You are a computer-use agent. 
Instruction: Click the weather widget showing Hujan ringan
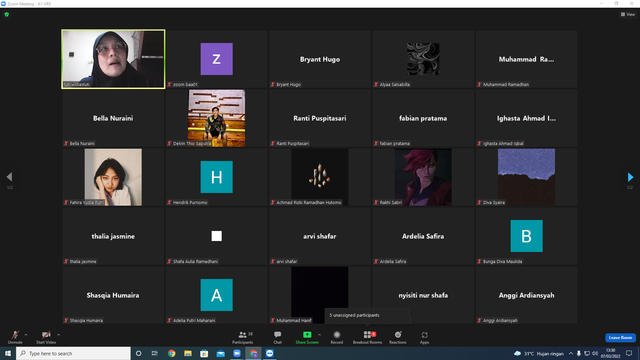(539, 353)
